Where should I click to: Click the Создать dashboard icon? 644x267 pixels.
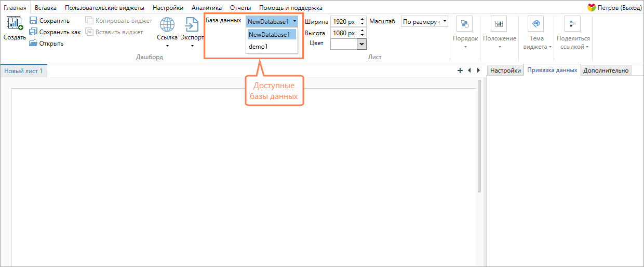(x=15, y=24)
